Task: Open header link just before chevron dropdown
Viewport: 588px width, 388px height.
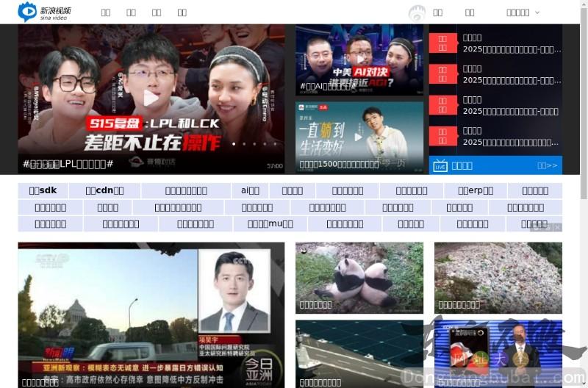Action: click(x=470, y=12)
